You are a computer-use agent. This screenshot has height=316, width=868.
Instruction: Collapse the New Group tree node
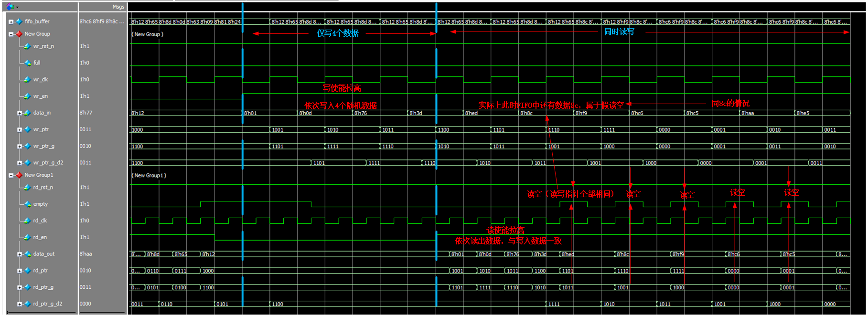click(11, 34)
